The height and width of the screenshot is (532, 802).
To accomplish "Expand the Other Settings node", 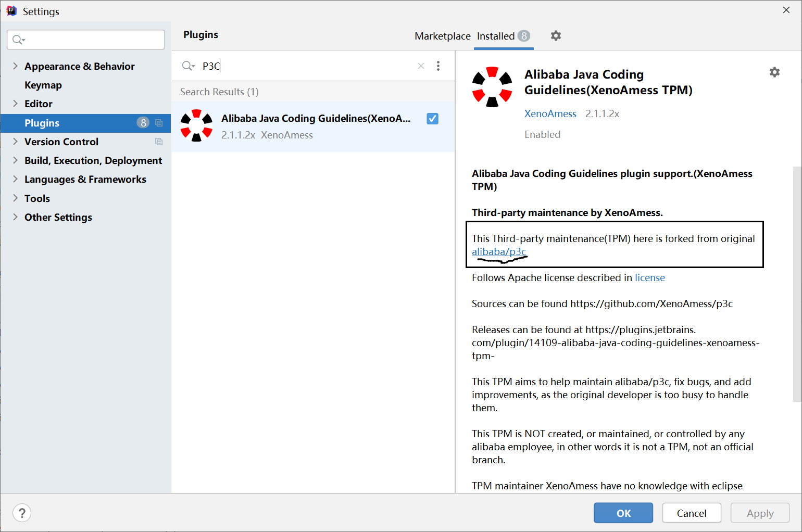I will tap(15, 217).
